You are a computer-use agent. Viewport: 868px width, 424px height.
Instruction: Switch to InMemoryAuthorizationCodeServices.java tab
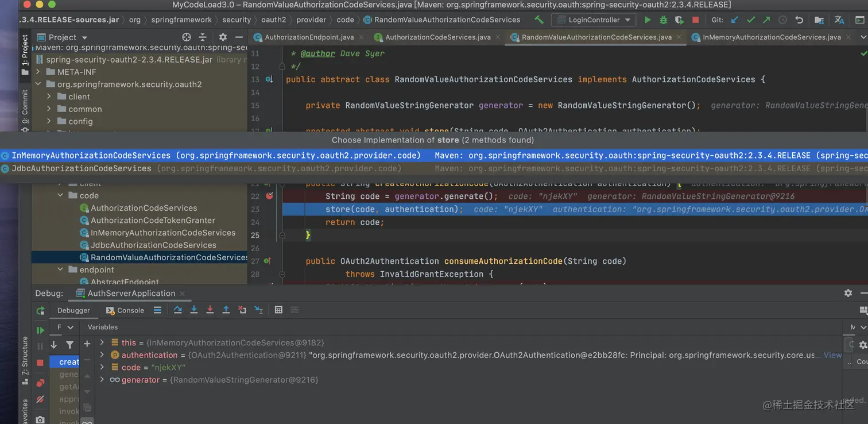[x=772, y=37]
